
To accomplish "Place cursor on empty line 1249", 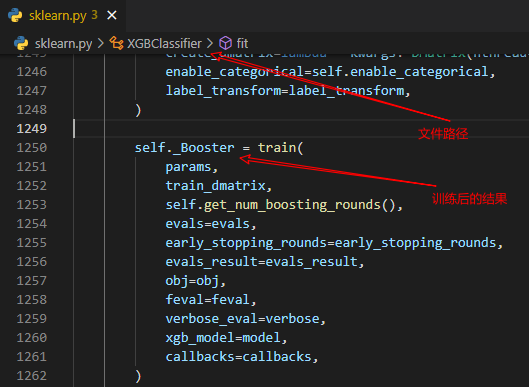I will (300, 129).
